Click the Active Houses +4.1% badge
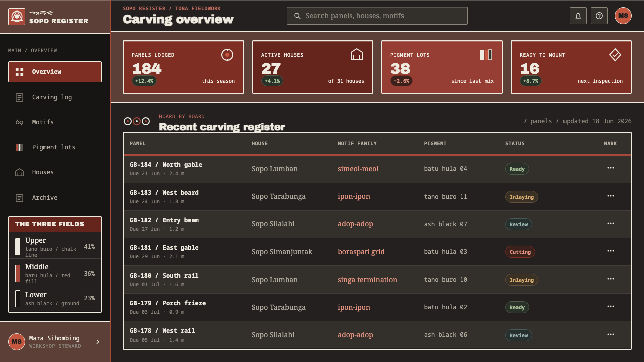 [272, 81]
